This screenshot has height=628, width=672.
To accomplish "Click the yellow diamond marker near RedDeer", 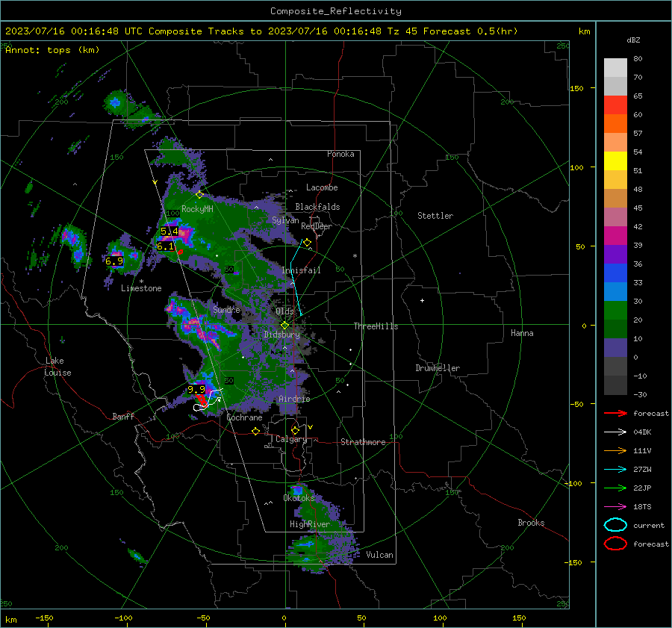I will (x=307, y=243).
